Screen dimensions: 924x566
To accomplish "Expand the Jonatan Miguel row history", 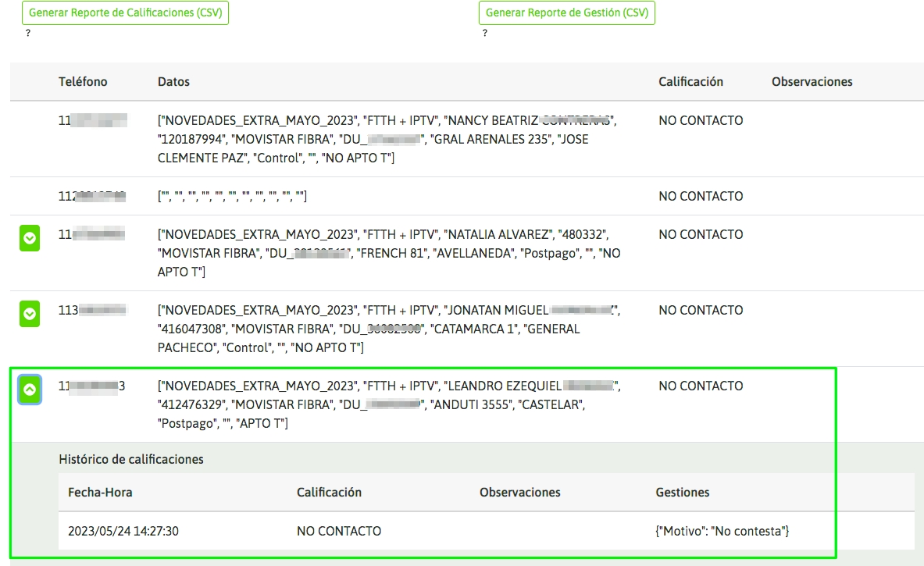I will click(30, 314).
